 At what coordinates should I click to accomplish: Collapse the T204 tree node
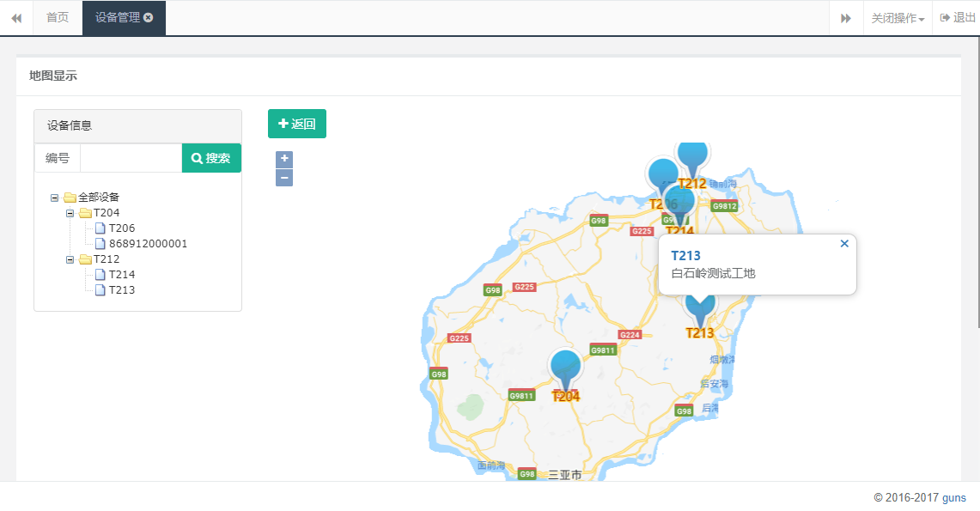click(x=70, y=212)
